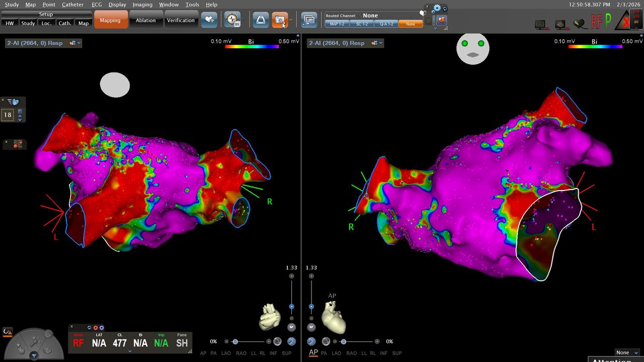Image resolution: width=644 pixels, height=362 pixels.
Task: Open the Catheter menu
Action: (x=72, y=5)
